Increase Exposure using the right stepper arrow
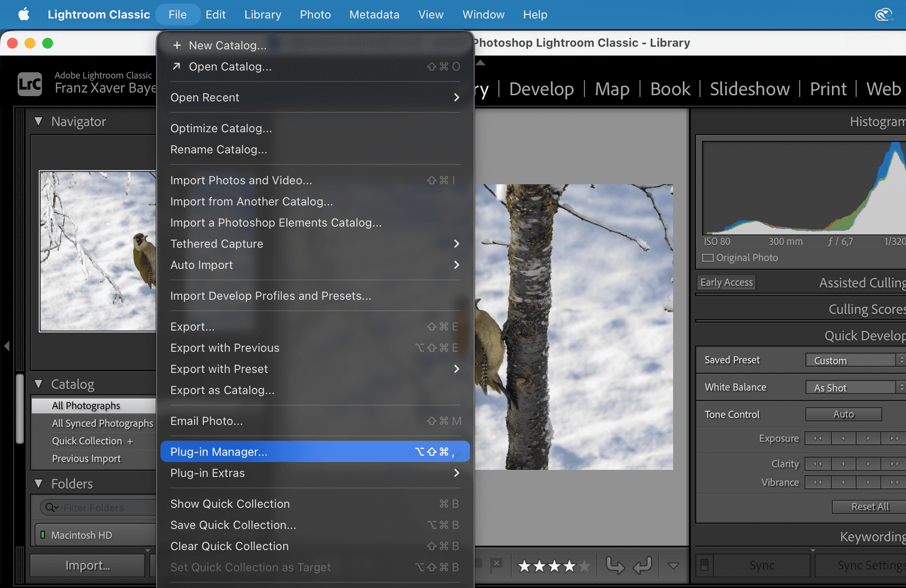This screenshot has height=588, width=906. tap(868, 438)
